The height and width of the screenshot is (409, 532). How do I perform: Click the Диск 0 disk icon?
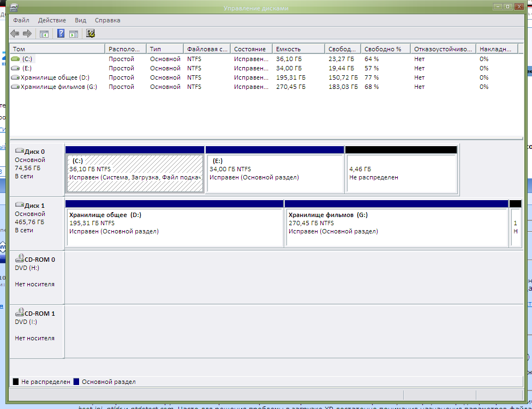point(20,151)
